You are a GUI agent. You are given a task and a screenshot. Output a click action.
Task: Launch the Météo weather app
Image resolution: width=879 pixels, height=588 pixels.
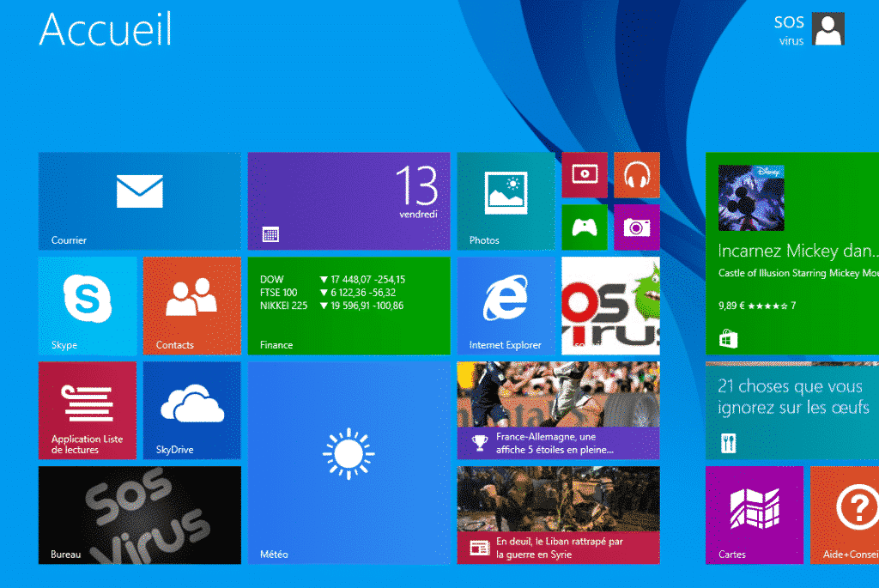pyautogui.click(x=349, y=464)
